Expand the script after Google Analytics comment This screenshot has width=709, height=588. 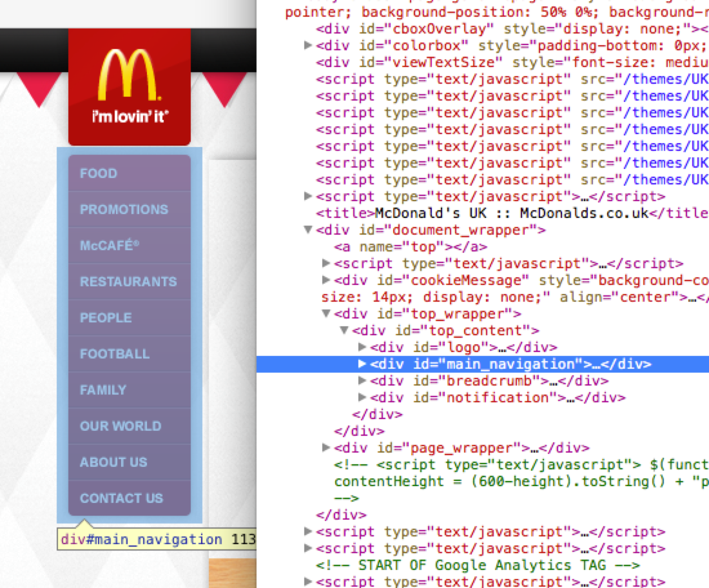coord(308,582)
